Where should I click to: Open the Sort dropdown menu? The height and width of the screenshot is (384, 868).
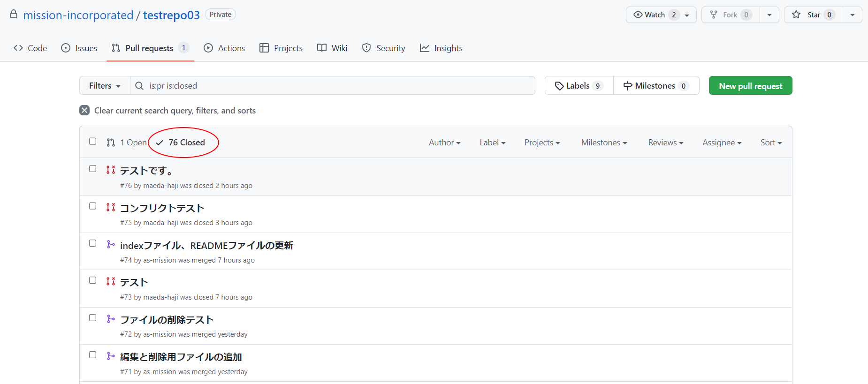pyautogui.click(x=771, y=143)
